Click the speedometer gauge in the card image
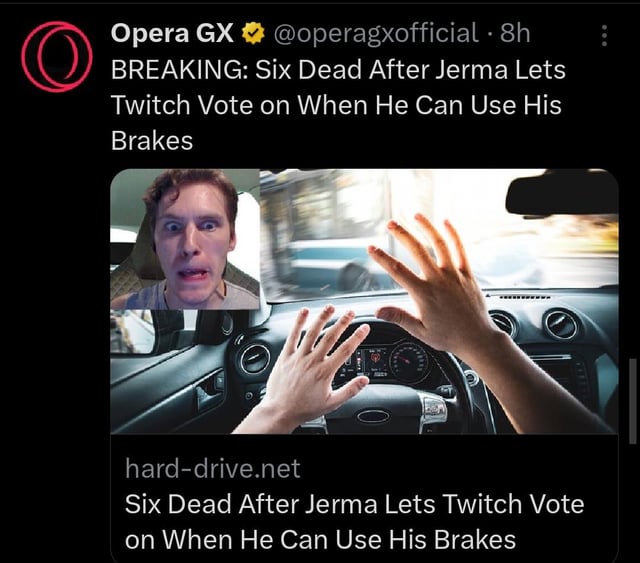 pos(409,361)
